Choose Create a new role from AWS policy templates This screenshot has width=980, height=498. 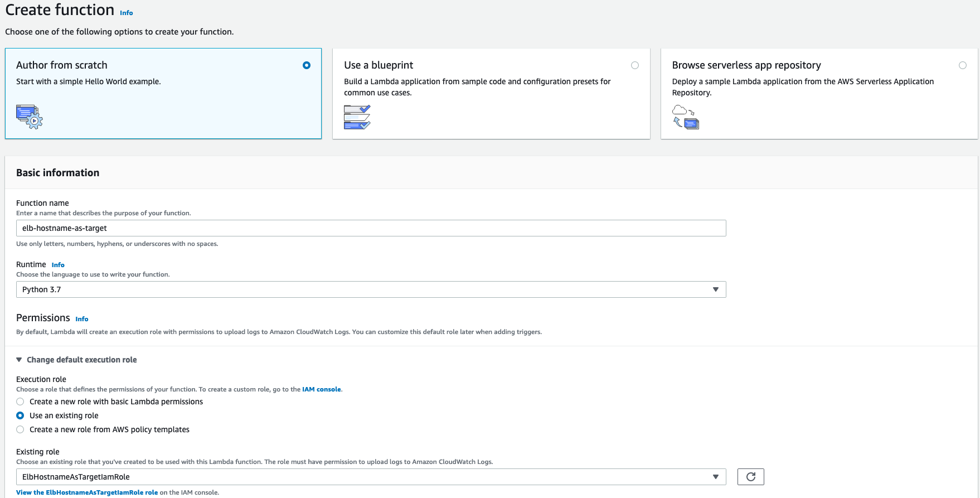[x=21, y=429]
